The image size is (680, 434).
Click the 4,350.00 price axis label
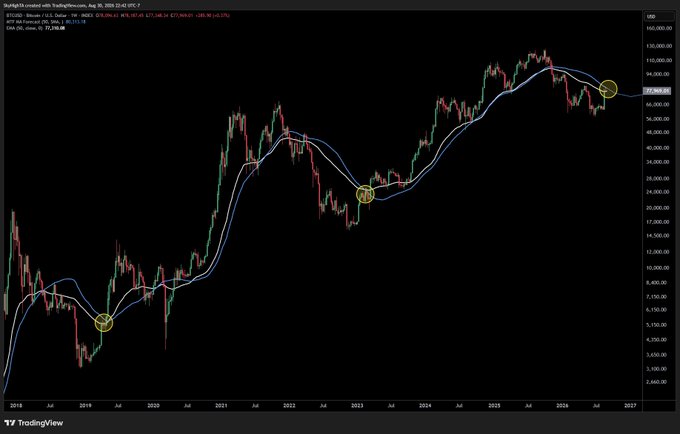point(658,340)
